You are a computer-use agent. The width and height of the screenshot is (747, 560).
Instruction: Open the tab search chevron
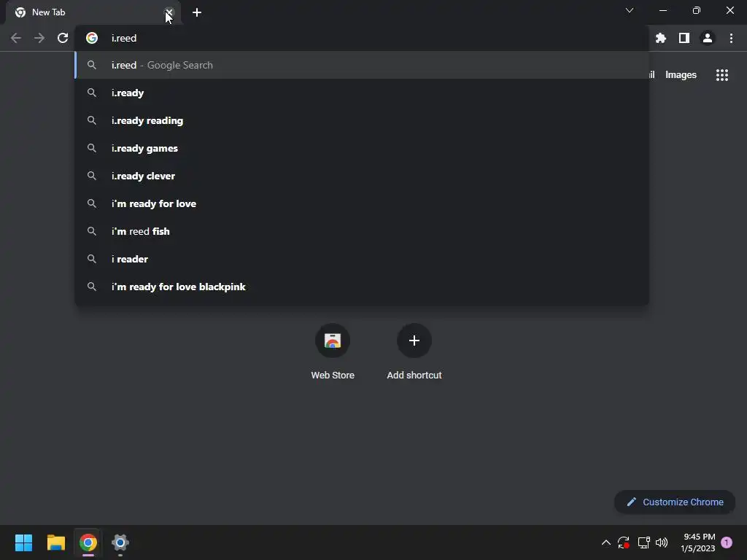[x=630, y=10]
